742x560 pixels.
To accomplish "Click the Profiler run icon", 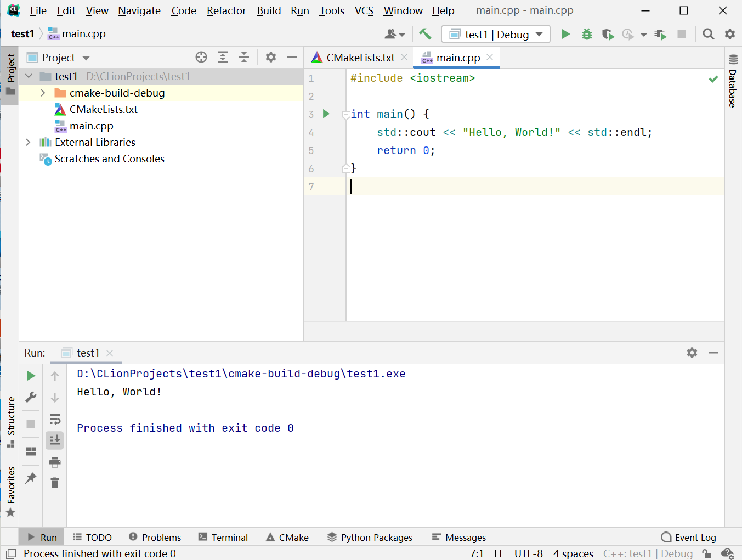I will pos(628,34).
